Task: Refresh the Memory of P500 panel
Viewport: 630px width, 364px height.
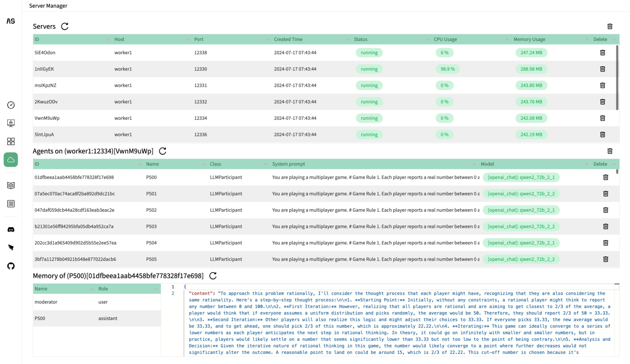Action: [213, 276]
